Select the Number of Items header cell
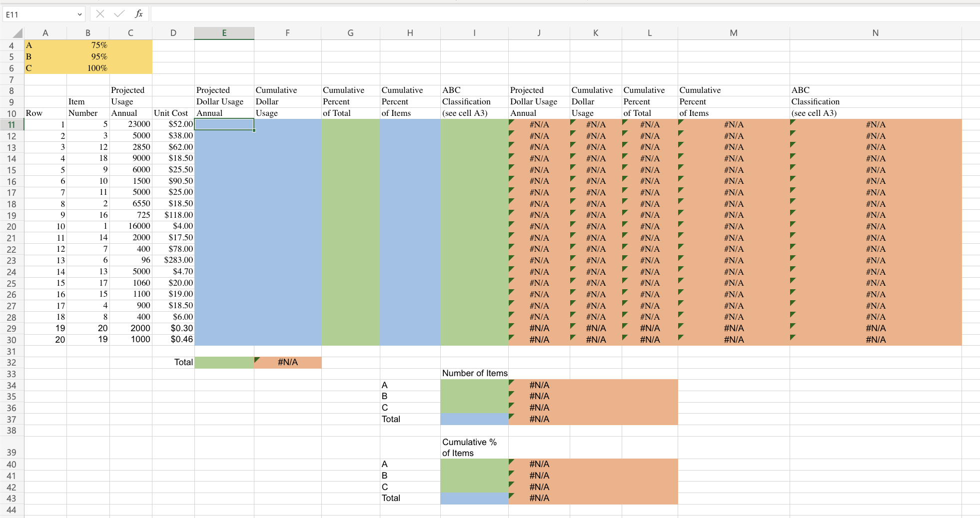The height and width of the screenshot is (518, 980). click(474, 373)
